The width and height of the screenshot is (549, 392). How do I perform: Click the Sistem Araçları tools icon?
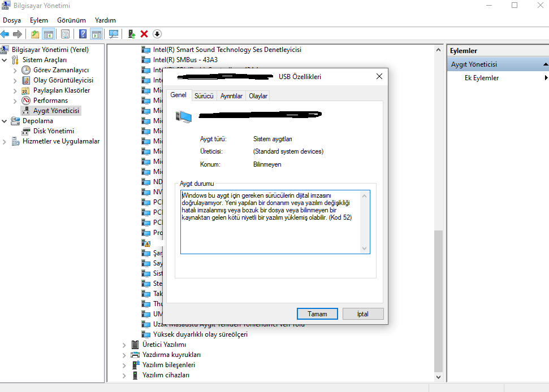15,60
